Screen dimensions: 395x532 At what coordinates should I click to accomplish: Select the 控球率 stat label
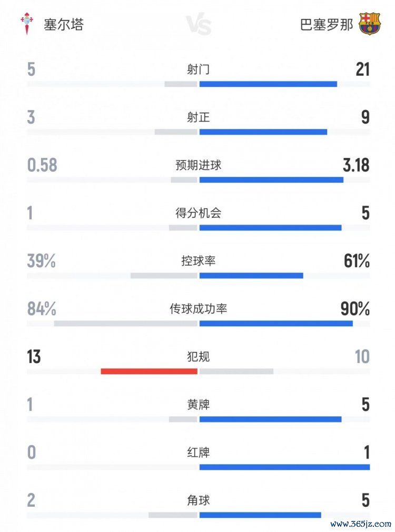[x=198, y=260]
